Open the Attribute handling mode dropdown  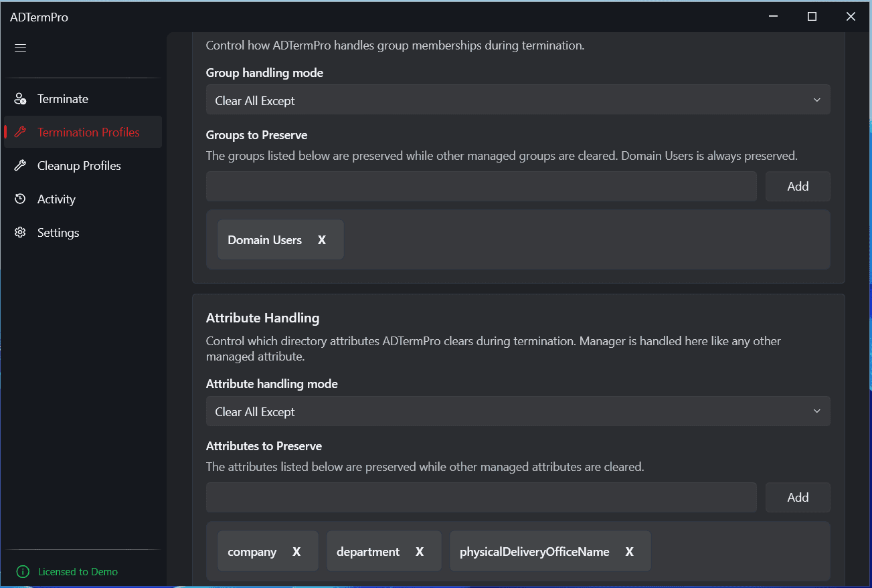[x=519, y=411]
